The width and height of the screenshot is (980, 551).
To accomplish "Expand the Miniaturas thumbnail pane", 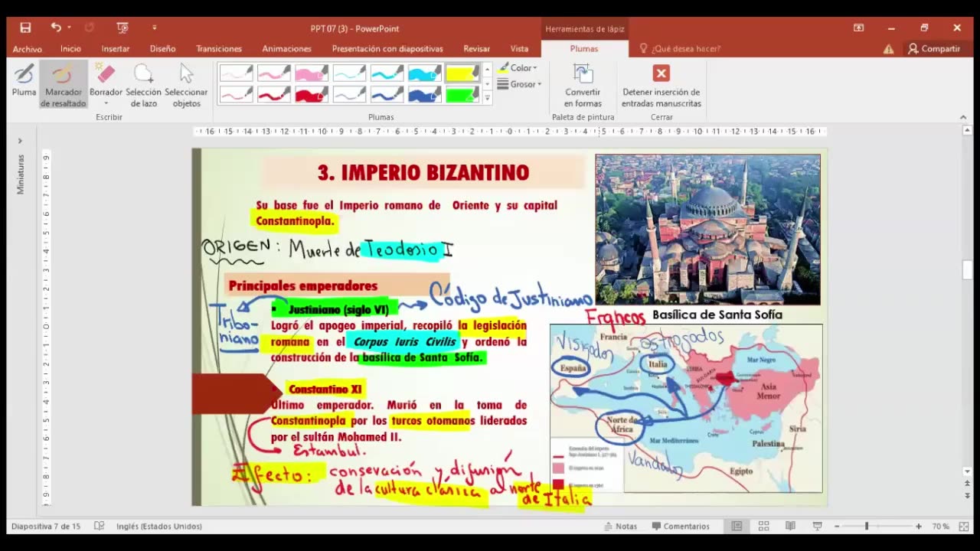I will pos(20,141).
